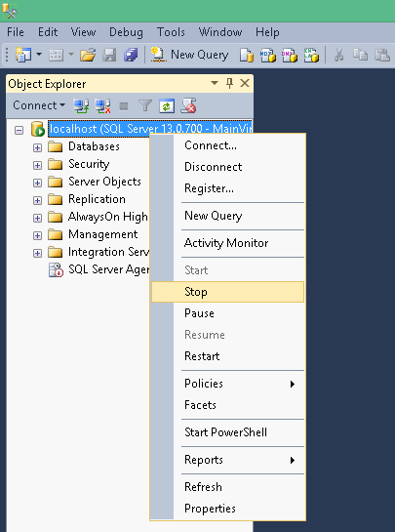This screenshot has width=395, height=532.
Task: Expand the Databases folder
Action: (37, 147)
